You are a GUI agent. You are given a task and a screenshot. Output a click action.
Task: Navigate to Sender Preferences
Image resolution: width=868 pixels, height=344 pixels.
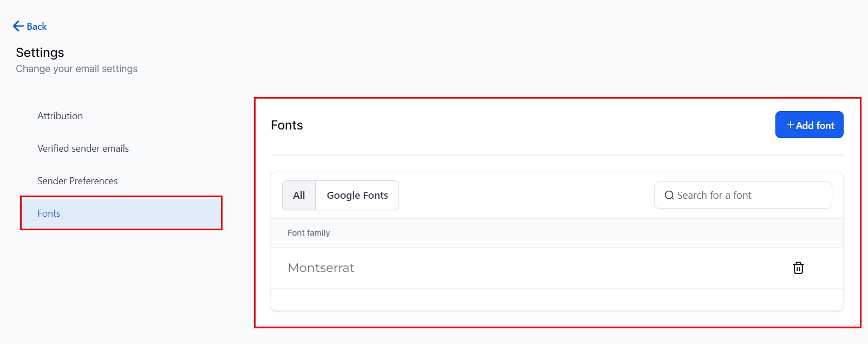point(77,181)
